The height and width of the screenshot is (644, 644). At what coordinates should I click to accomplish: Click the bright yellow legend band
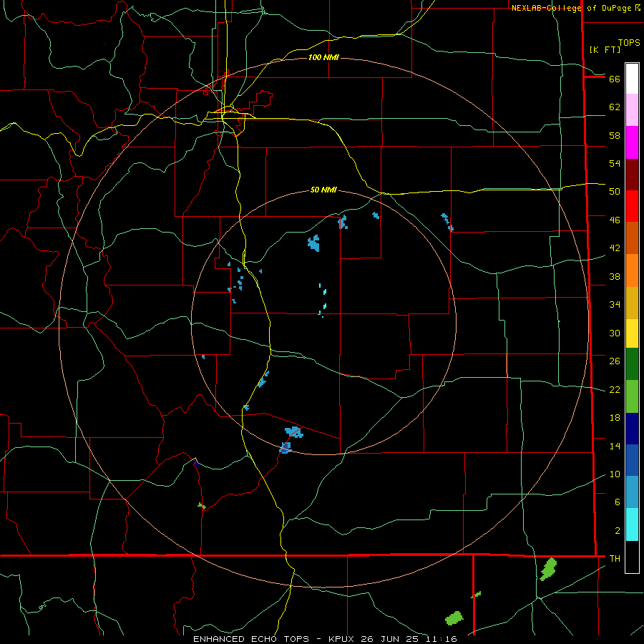tap(632, 333)
